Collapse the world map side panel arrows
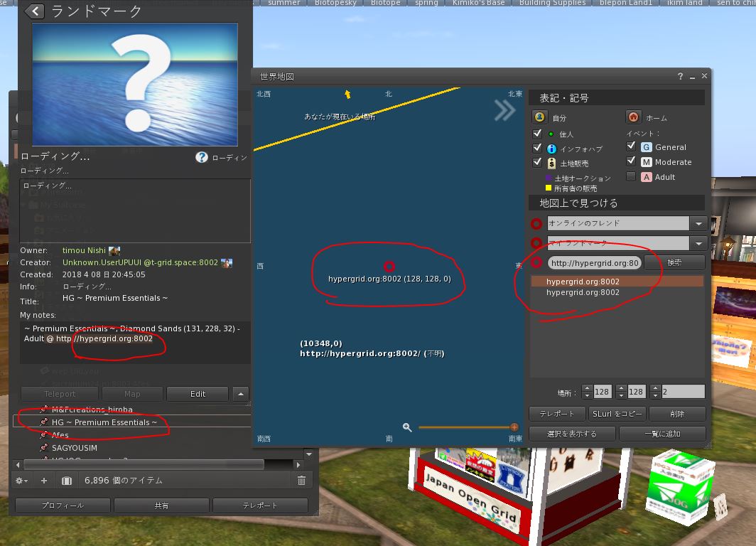The height and width of the screenshot is (546, 756). pyautogui.click(x=504, y=110)
